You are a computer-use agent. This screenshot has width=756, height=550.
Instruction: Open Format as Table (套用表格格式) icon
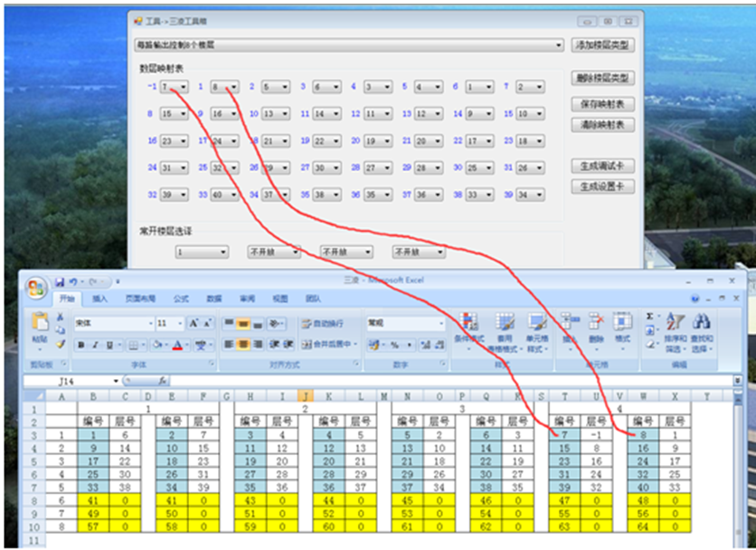[505, 322]
